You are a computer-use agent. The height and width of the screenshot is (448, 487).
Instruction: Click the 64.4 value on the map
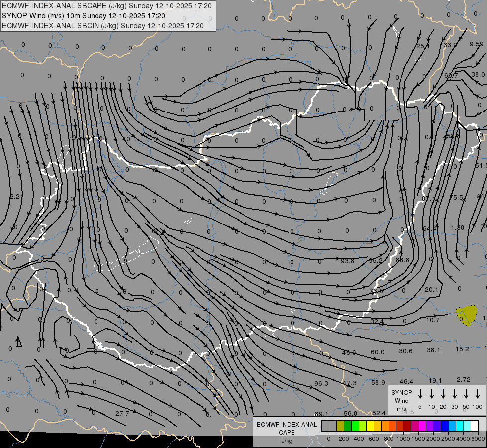429,229
